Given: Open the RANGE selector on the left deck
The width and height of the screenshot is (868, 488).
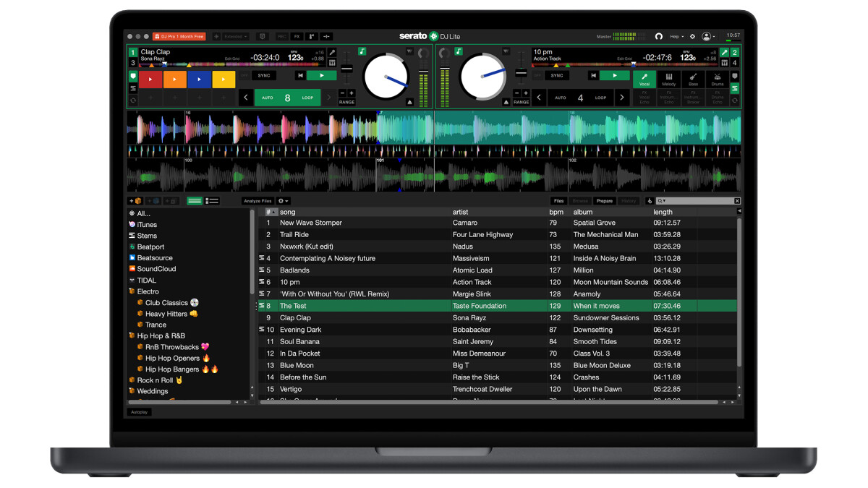Looking at the screenshot, I should pyautogui.click(x=346, y=102).
